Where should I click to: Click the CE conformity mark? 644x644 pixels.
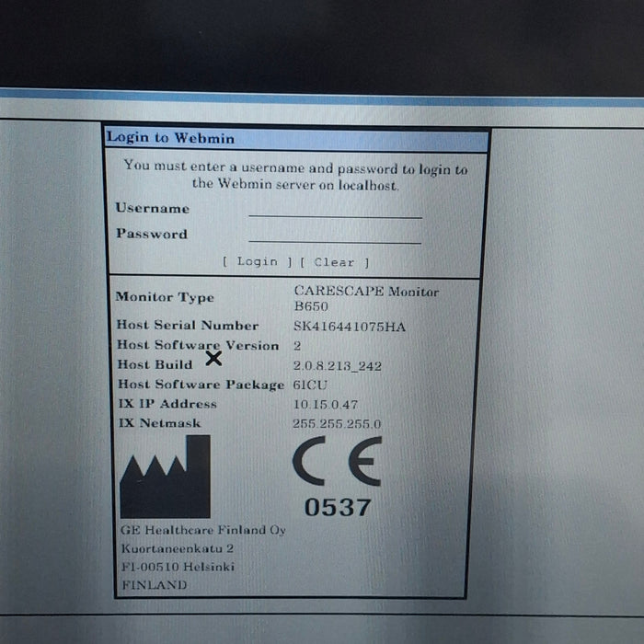click(x=337, y=463)
